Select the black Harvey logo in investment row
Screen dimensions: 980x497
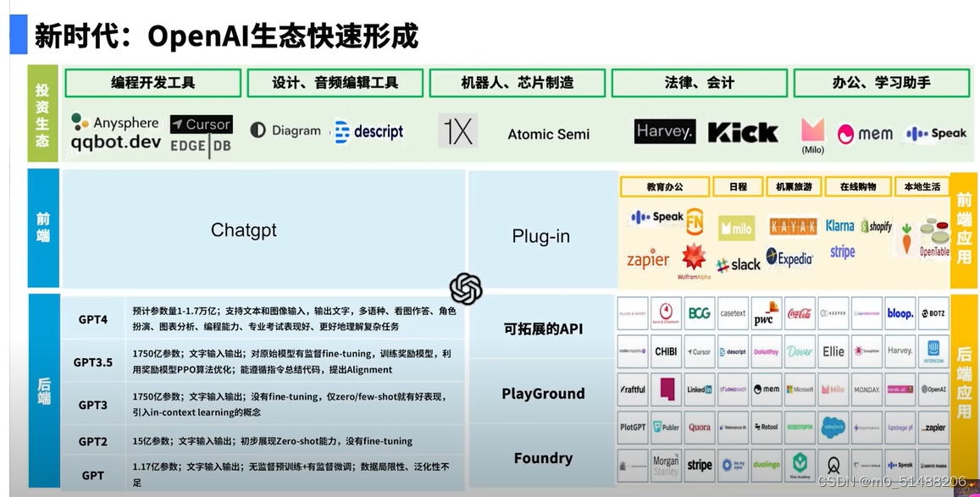click(x=665, y=131)
